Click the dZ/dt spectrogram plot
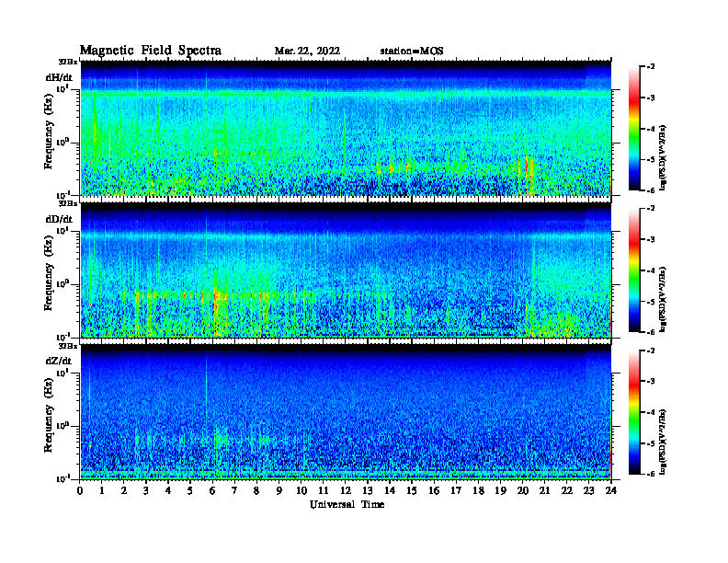The image size is (728, 563). 346,412
